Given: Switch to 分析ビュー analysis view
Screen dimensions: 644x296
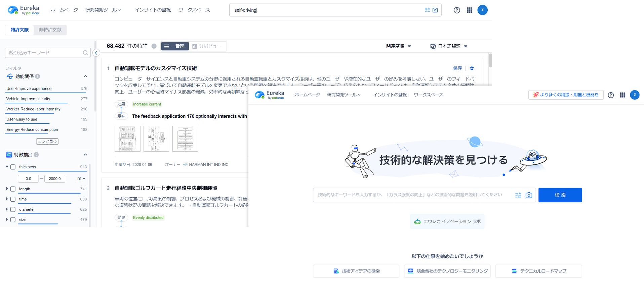Looking at the screenshot, I should point(207,46).
